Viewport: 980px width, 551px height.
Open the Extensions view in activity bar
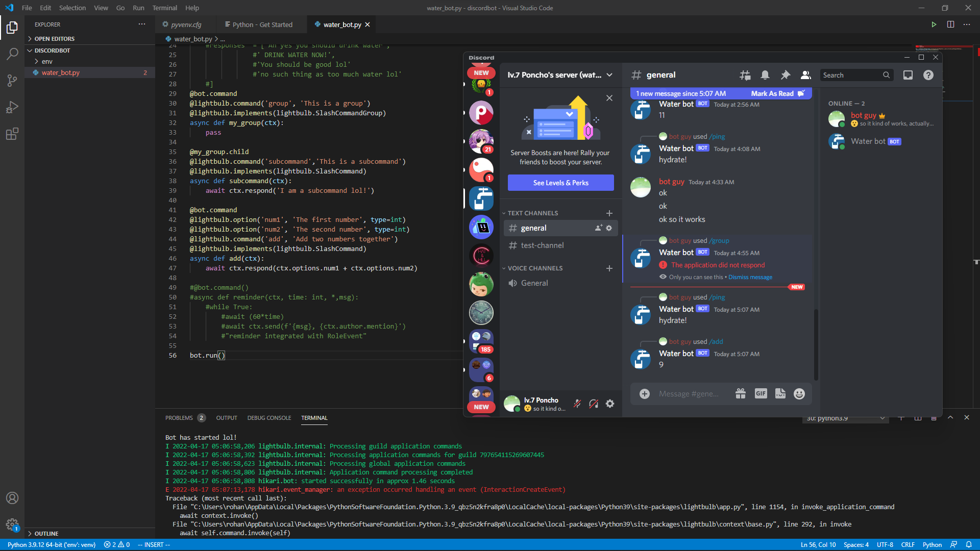[x=12, y=134]
